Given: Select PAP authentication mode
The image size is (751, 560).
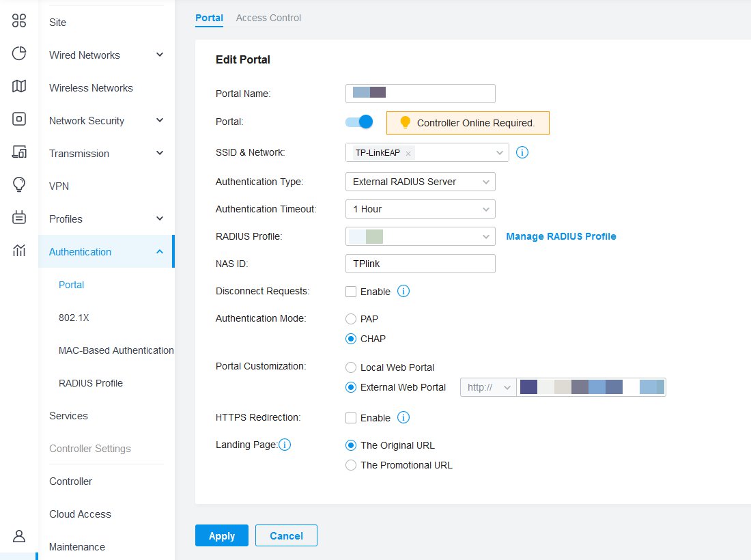Looking at the screenshot, I should tap(351, 319).
